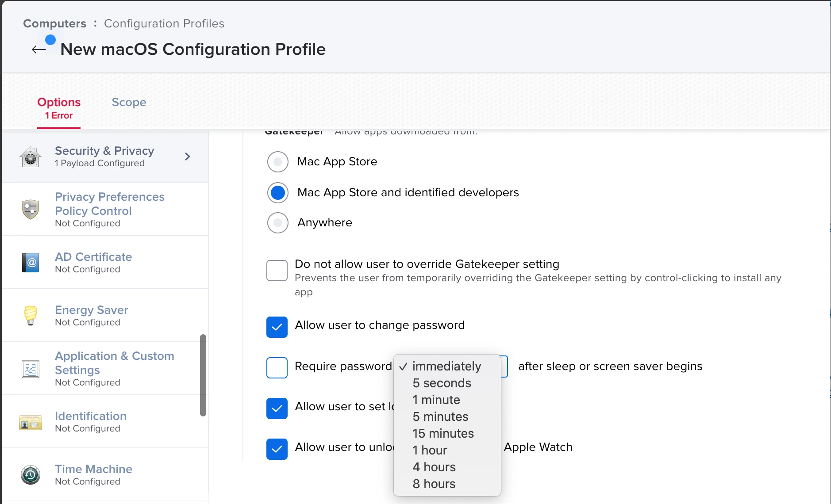Click the Identification card icon
Screen dimensions: 831x504
tap(31, 422)
